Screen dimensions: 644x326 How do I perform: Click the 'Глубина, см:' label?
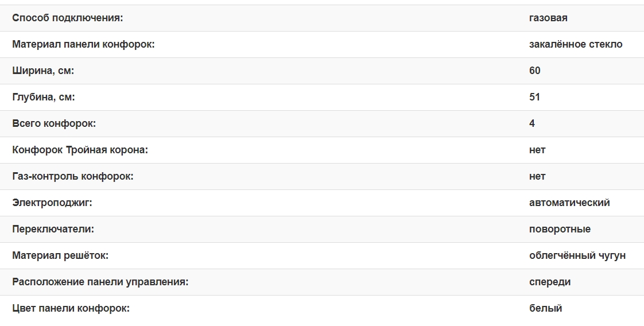[44, 97]
